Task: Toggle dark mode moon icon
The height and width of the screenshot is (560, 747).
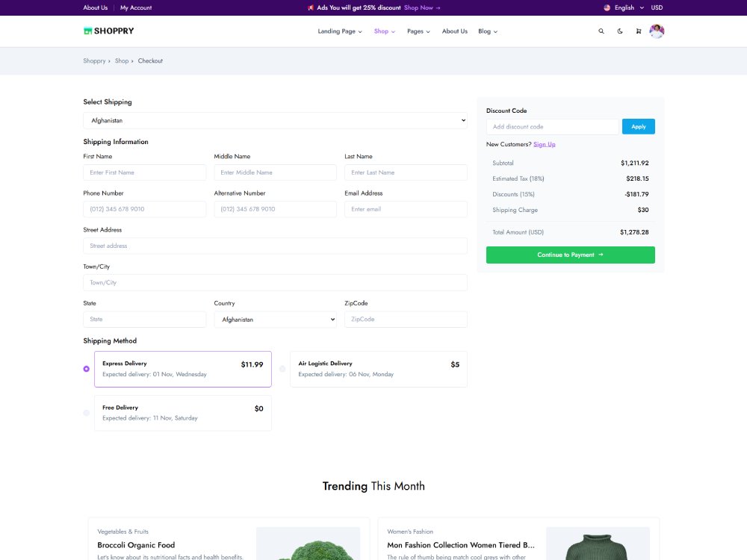Action: point(620,31)
